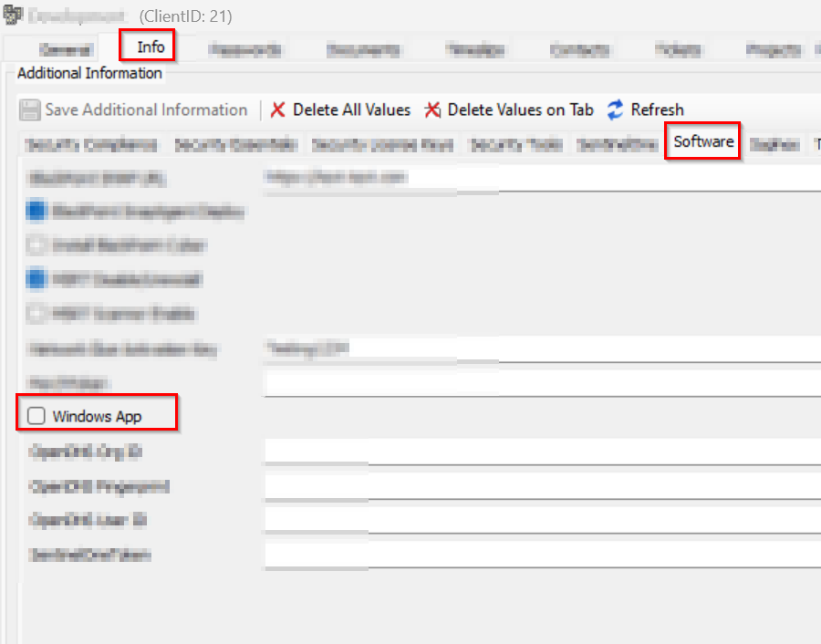Click the Save Additional Information floppy disk icon

pos(30,110)
